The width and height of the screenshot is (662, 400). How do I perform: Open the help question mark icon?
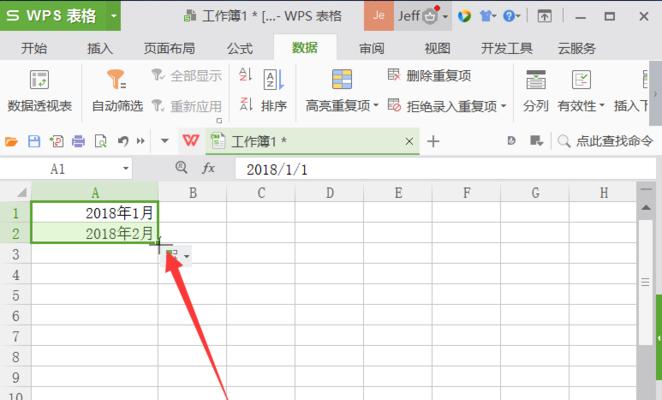[x=511, y=16]
